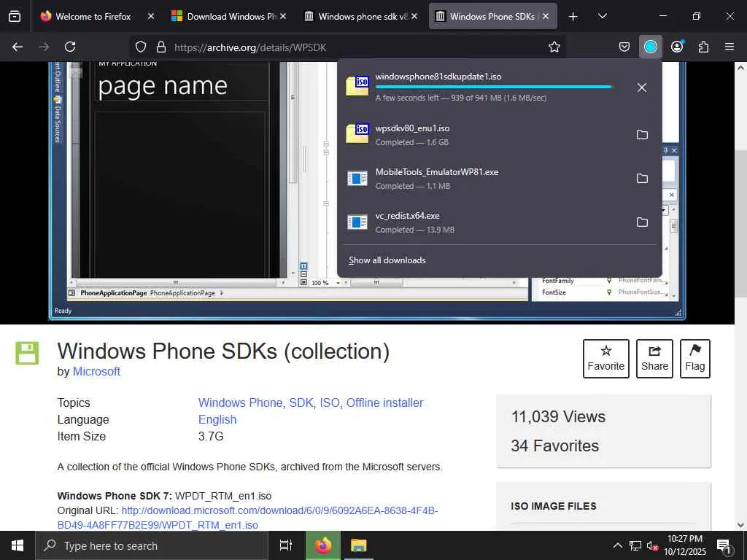The image size is (747, 560).
Task: Flag this archive item
Action: [x=695, y=359]
